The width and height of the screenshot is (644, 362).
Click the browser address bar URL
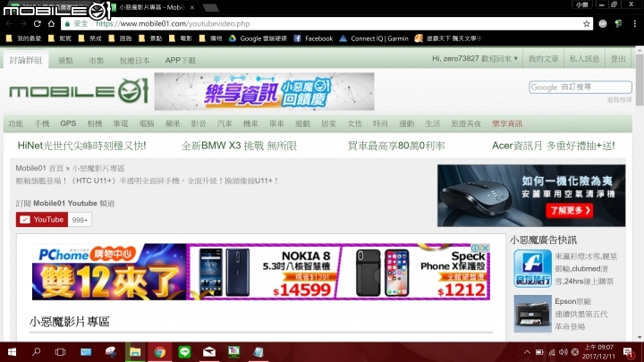(x=173, y=24)
